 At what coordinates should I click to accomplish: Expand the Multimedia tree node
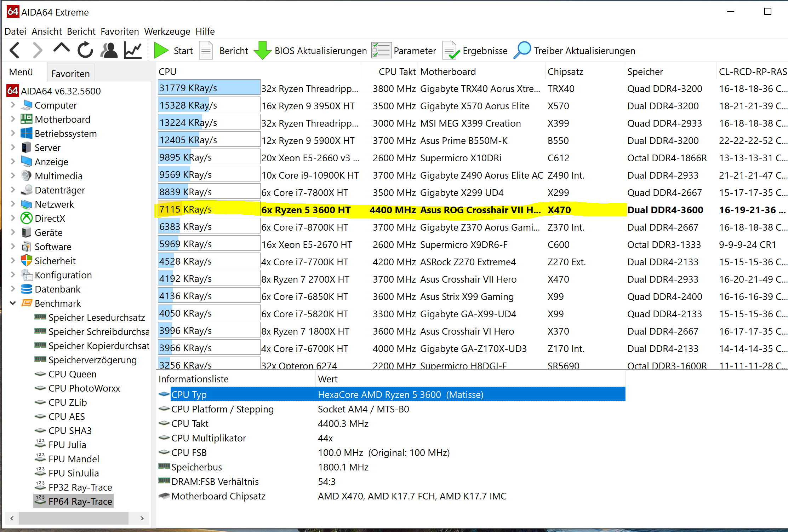click(x=13, y=175)
